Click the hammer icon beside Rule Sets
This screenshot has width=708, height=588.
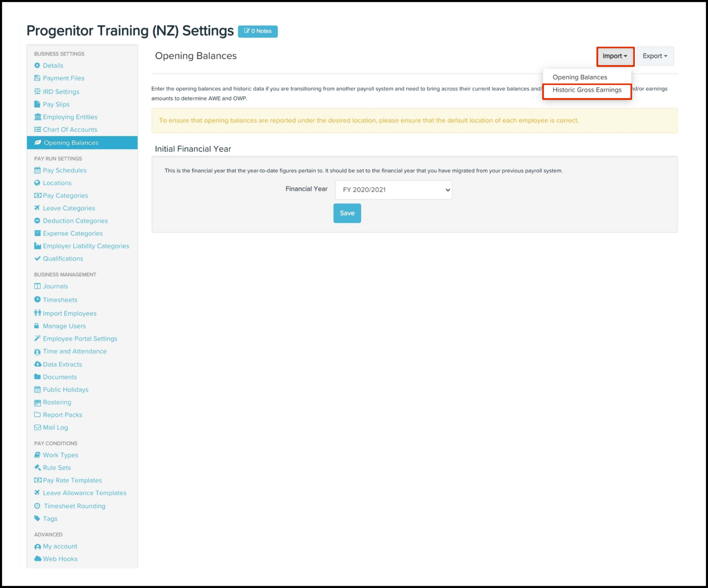37,467
